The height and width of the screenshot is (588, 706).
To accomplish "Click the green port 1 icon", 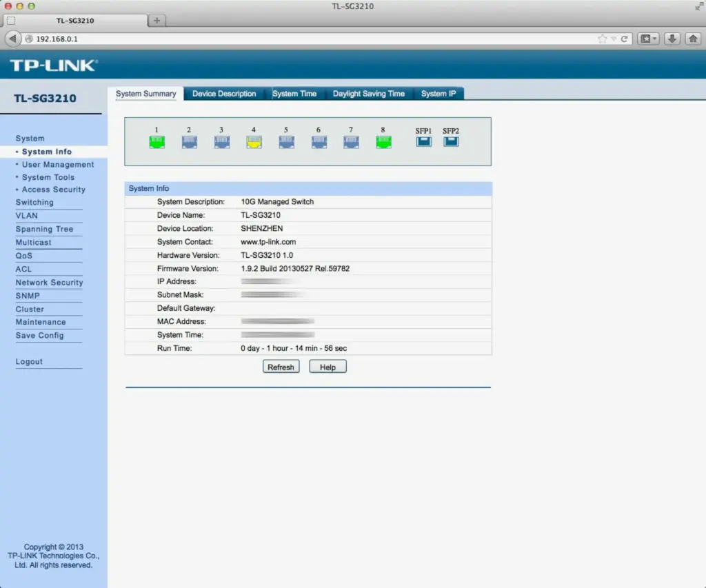I will click(157, 142).
